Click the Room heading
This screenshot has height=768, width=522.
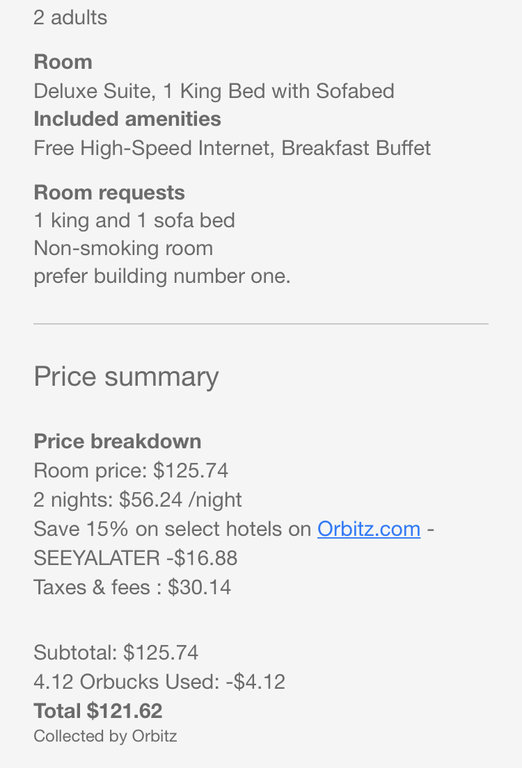click(63, 62)
